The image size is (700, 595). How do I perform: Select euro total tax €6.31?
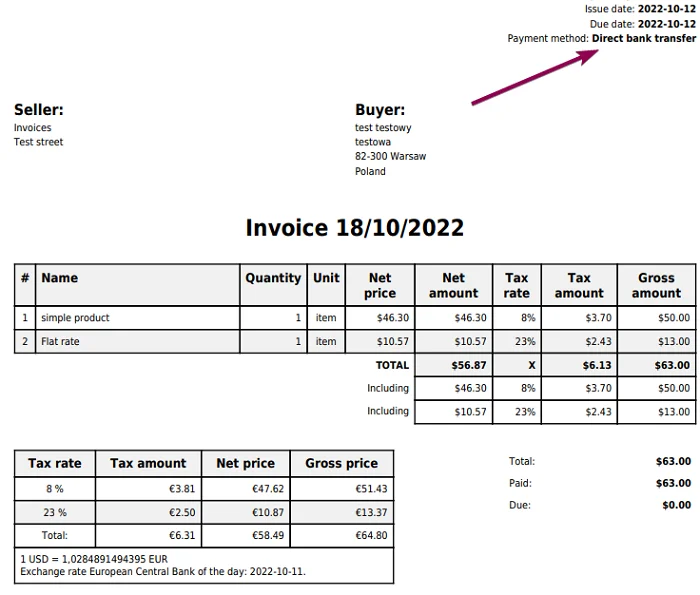click(182, 536)
